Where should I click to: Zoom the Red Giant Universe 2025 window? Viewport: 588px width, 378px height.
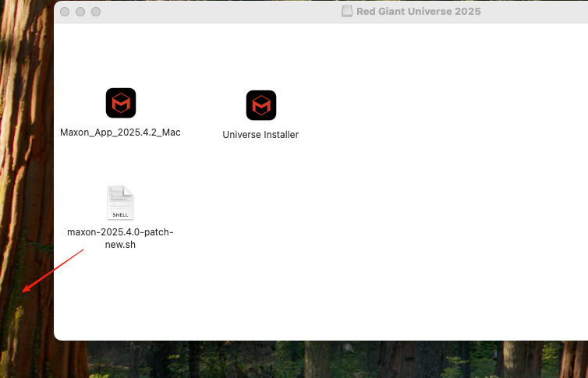coord(96,12)
